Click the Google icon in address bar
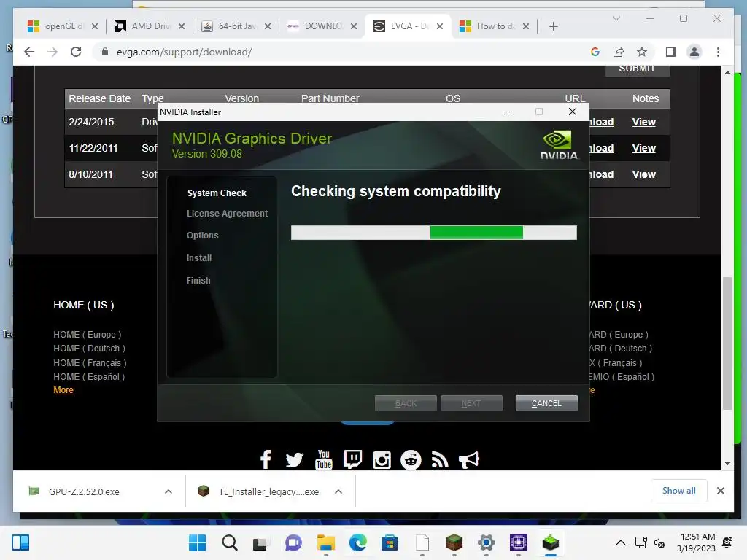747x560 pixels. 595,52
